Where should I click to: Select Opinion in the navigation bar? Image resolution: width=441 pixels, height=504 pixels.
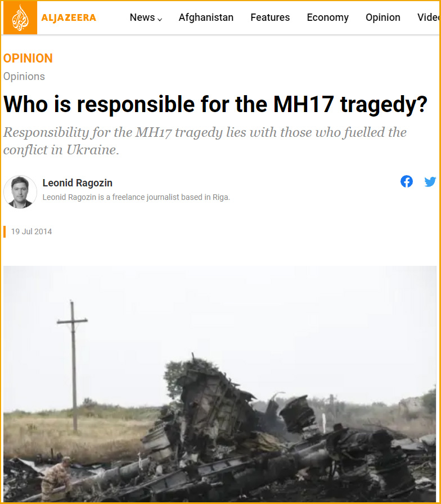[x=383, y=17]
